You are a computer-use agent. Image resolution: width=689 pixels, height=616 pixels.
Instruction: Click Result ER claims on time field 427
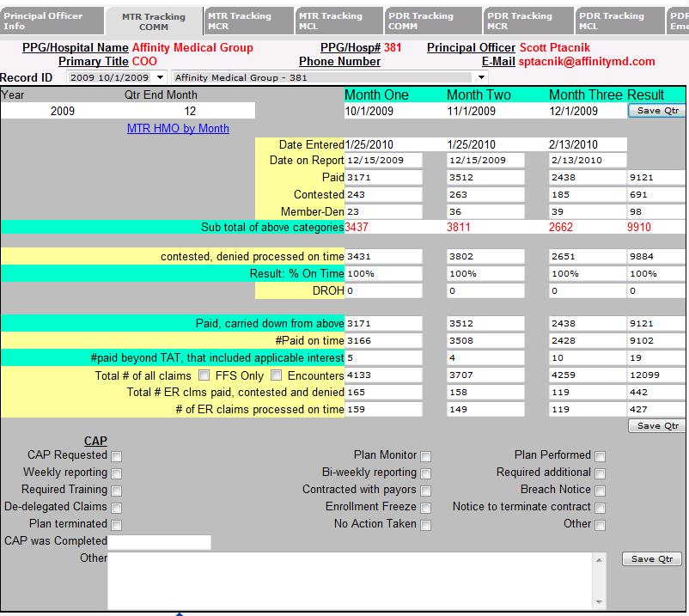coord(656,410)
